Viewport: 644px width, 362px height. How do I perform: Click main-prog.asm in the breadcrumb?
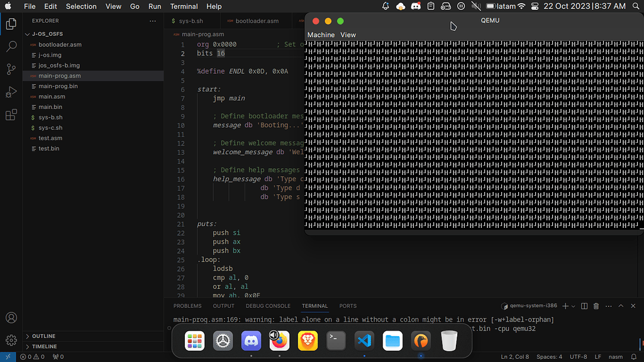203,34
